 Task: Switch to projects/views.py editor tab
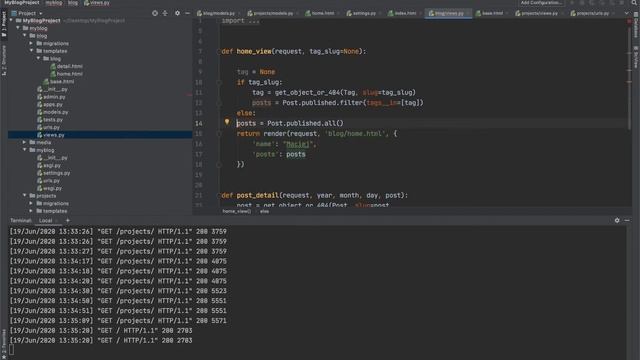[x=536, y=13]
